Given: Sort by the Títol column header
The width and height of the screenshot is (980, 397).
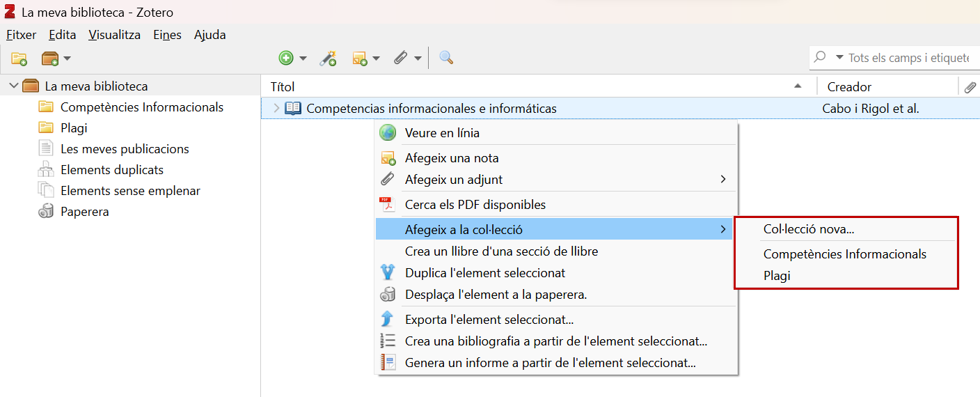Looking at the screenshot, I should pos(539,86).
